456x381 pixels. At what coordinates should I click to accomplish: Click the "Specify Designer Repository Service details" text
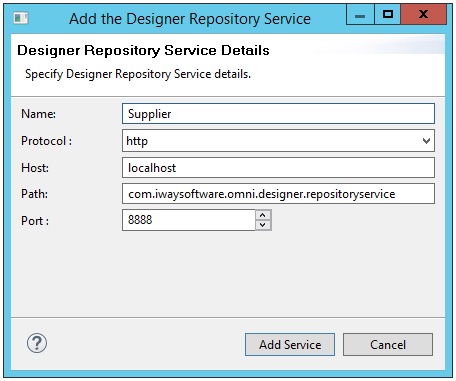(x=138, y=74)
